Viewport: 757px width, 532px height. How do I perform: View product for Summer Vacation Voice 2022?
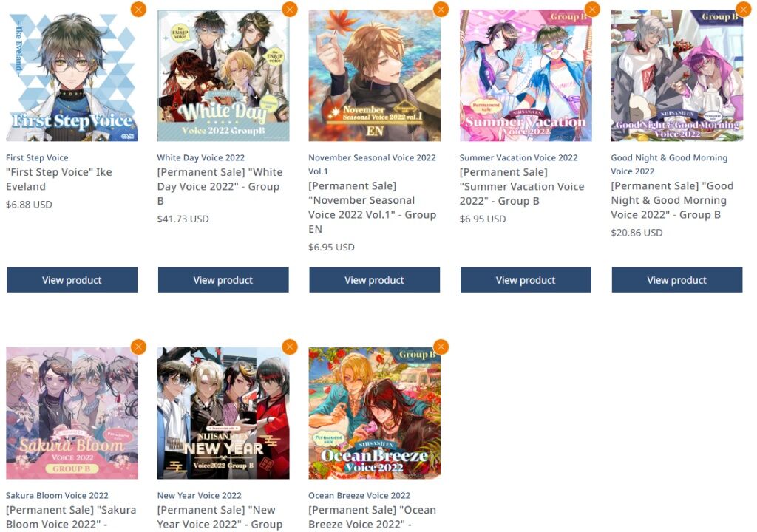click(x=526, y=280)
